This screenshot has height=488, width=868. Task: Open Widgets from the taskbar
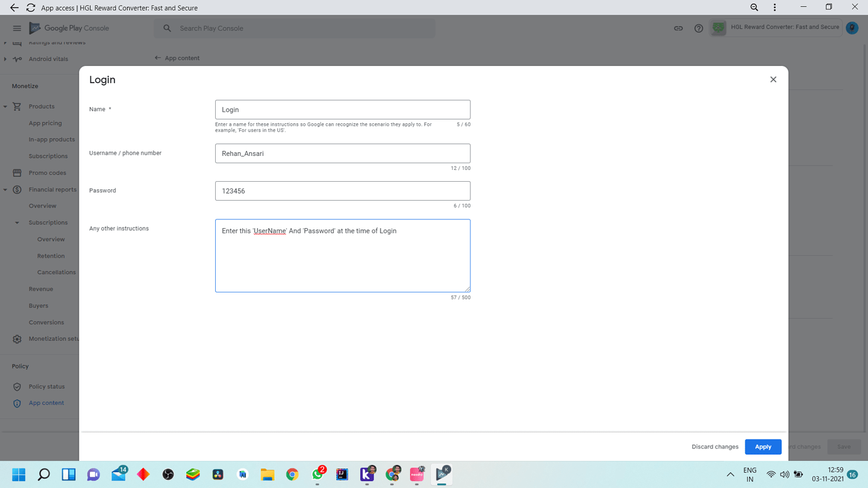click(x=69, y=474)
